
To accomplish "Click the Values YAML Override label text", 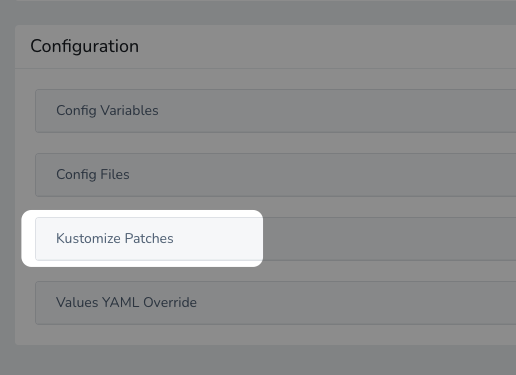I will [126, 302].
